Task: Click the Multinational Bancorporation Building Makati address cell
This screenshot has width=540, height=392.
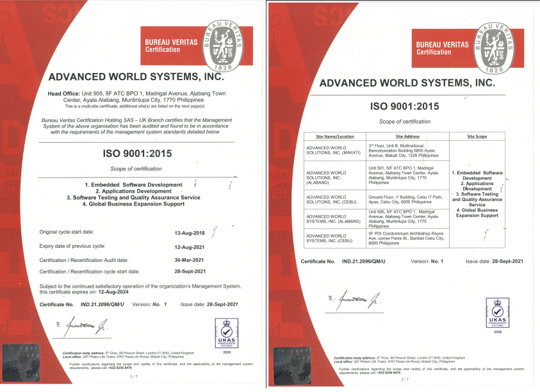Action: tap(408, 151)
